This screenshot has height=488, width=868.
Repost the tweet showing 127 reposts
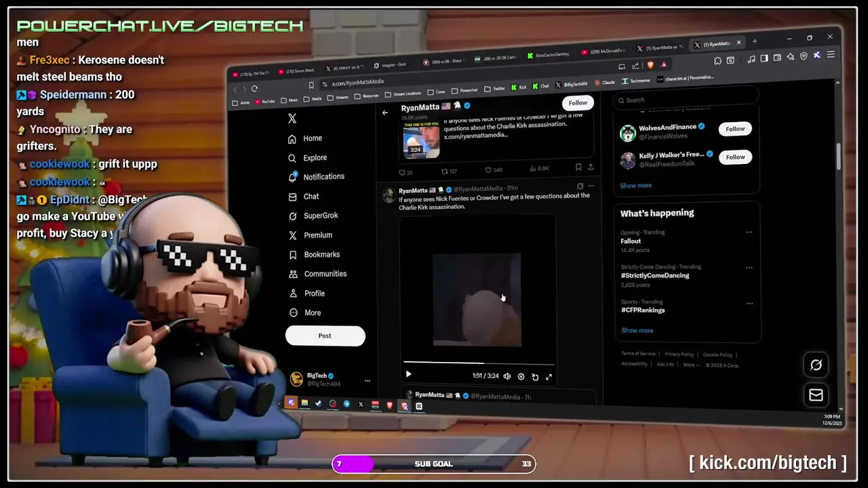pyautogui.click(x=449, y=171)
